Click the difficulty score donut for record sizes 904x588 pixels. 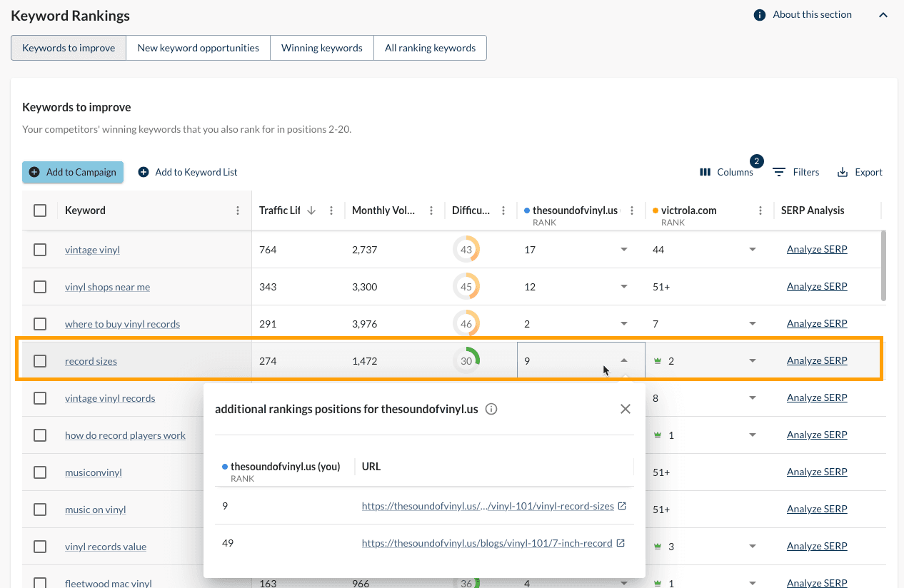[467, 360]
